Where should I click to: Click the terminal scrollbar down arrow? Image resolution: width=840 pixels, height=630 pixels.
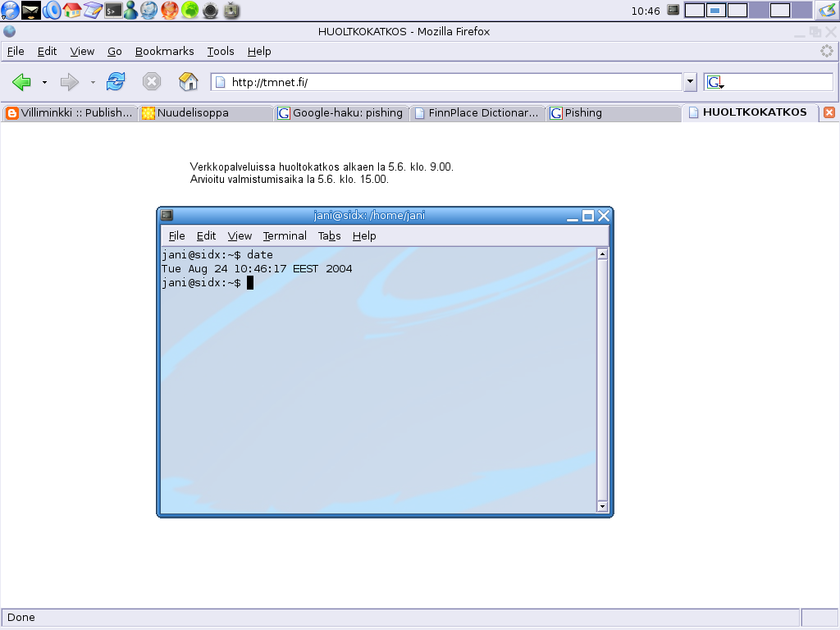[602, 506]
